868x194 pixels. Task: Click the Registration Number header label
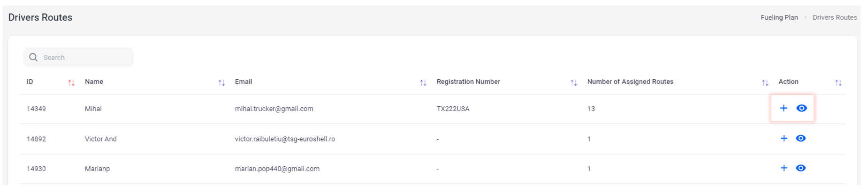tap(468, 82)
